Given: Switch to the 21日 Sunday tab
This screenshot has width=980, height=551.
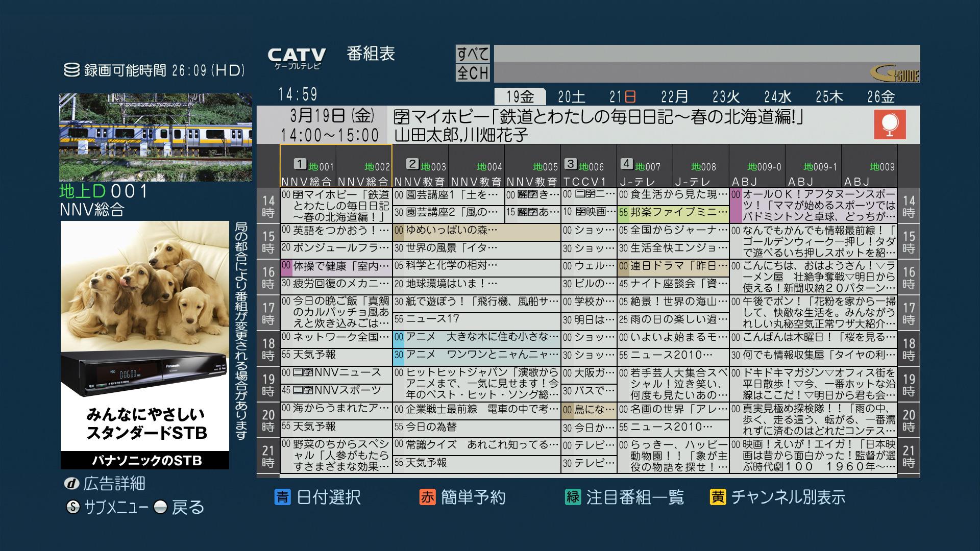Looking at the screenshot, I should click(x=623, y=96).
